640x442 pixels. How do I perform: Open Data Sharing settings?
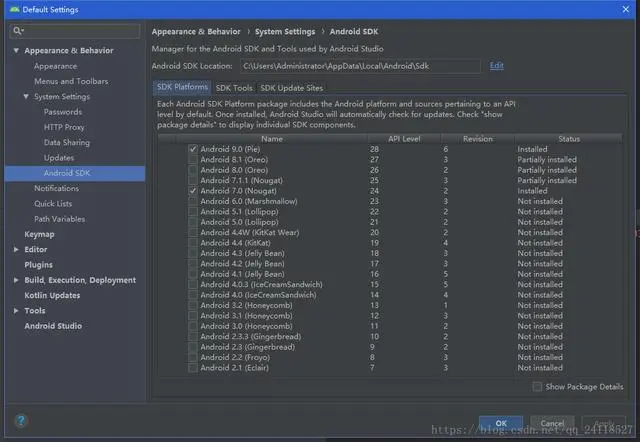click(67, 142)
